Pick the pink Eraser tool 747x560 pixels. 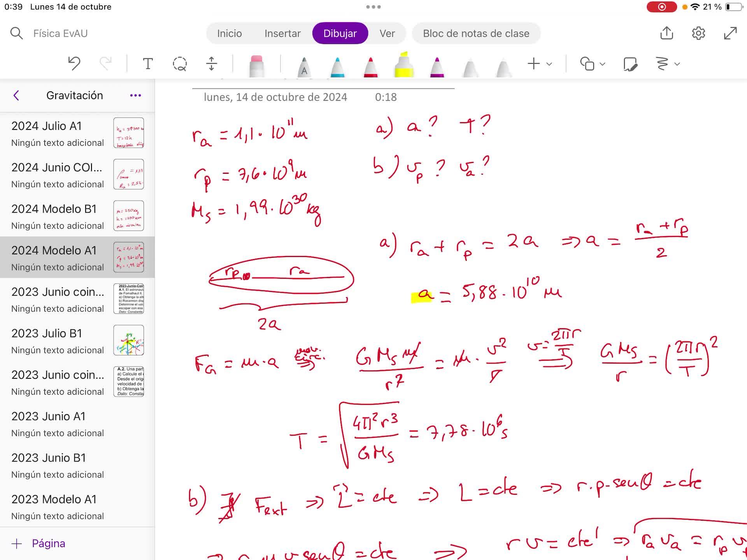click(x=256, y=65)
